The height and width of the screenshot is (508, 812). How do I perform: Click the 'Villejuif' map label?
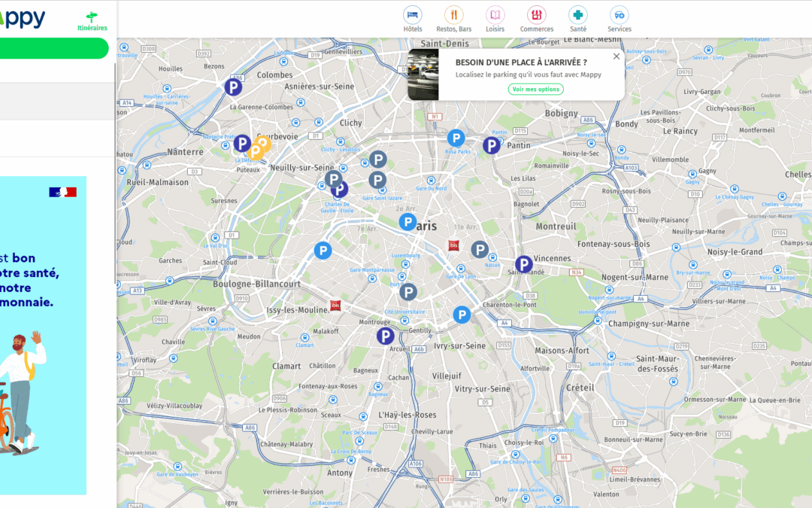pyautogui.click(x=447, y=376)
